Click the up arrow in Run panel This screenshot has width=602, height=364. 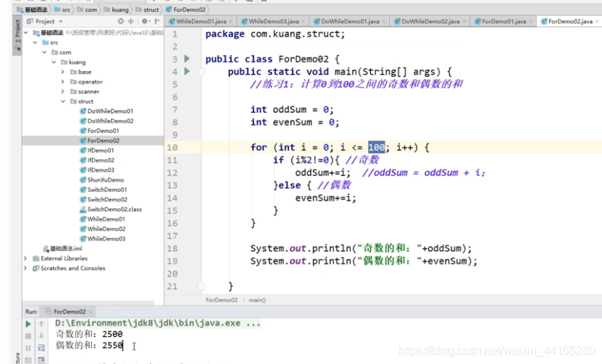pos(41,324)
